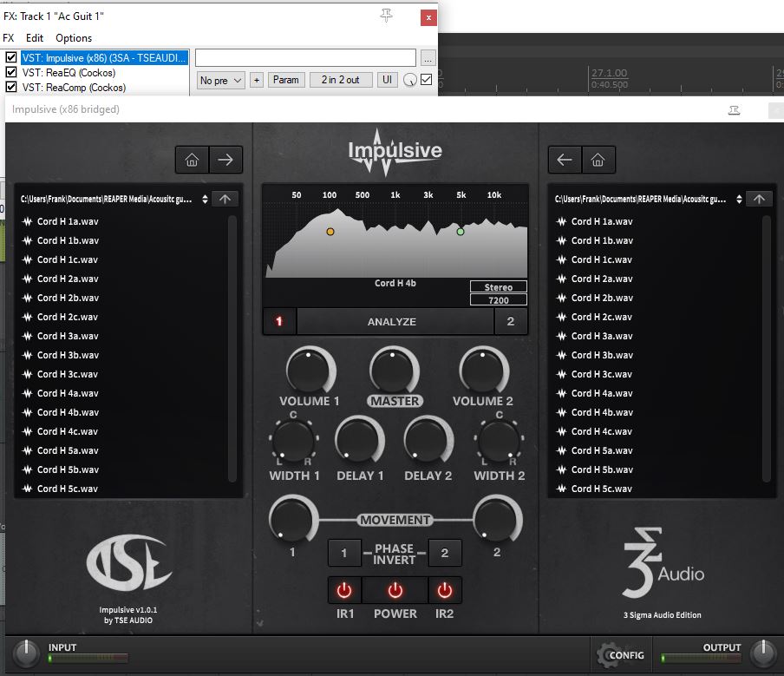Click the MASTER volume knob

coord(394,370)
